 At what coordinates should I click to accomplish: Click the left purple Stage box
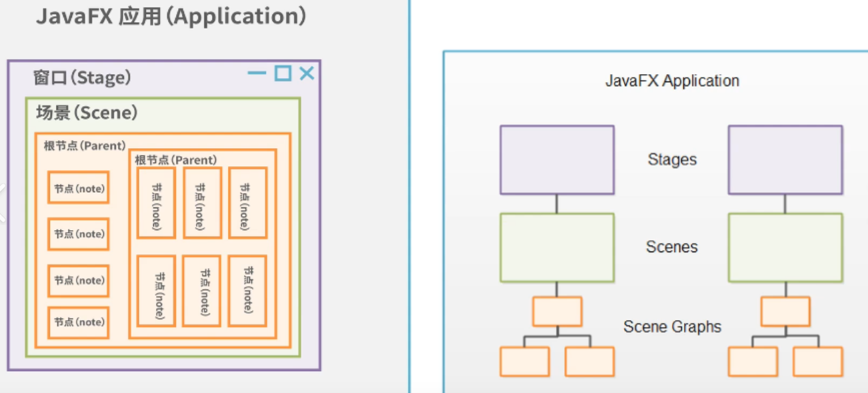click(557, 159)
